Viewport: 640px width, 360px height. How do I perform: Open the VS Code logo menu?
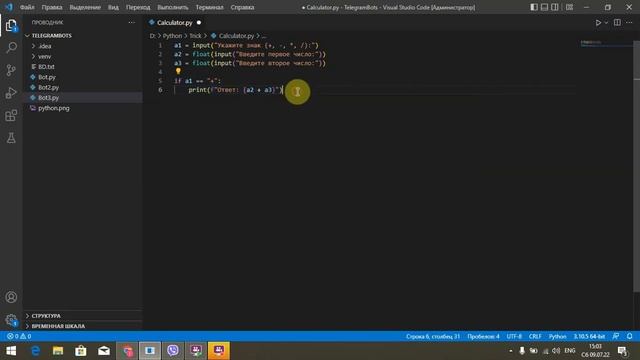9,7
